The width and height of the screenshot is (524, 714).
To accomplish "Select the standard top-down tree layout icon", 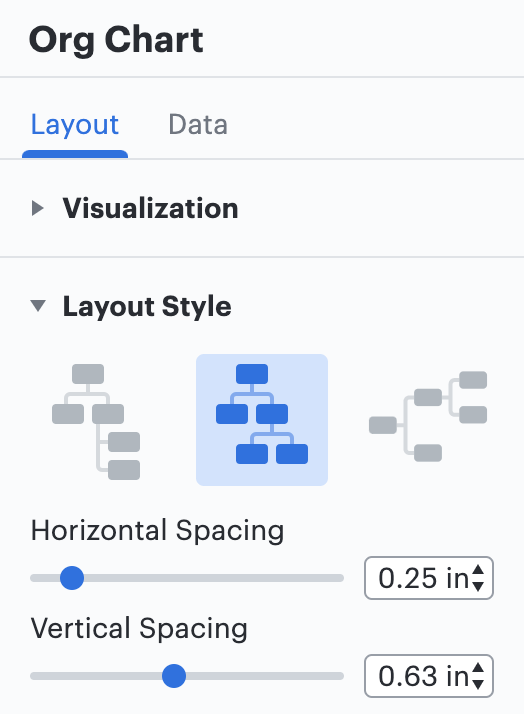I will (262, 420).
